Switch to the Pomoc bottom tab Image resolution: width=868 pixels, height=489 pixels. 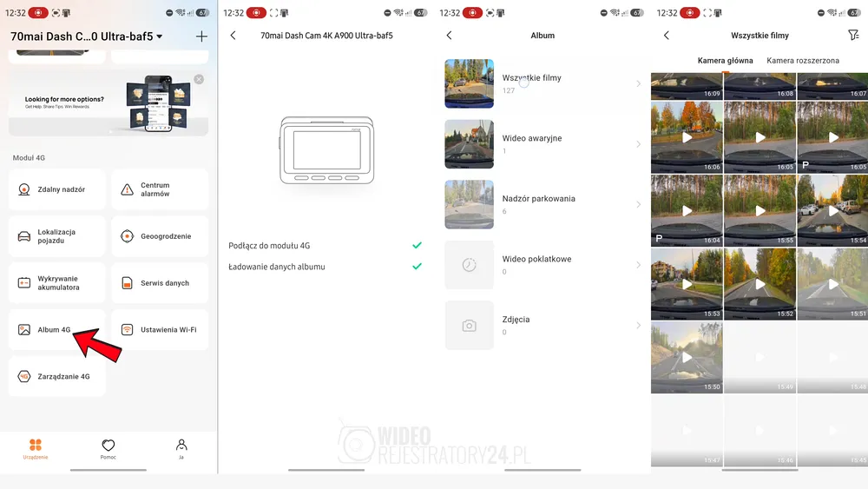point(108,449)
